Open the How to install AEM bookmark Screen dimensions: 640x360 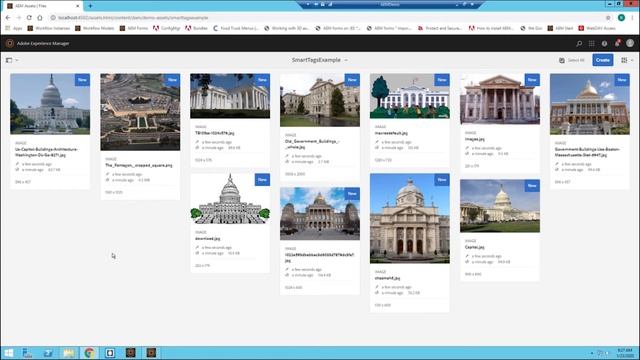pos(491,28)
